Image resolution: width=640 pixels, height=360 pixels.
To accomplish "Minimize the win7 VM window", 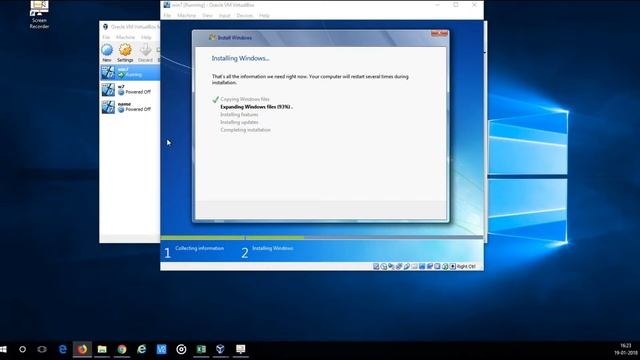I will pos(438,5).
